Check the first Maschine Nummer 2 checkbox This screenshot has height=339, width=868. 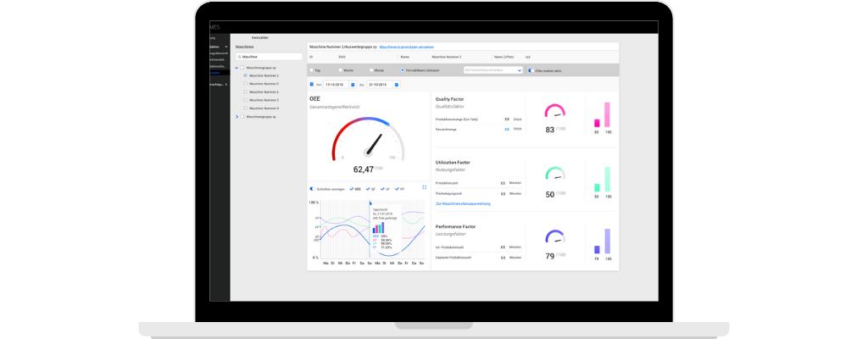[x=245, y=75]
